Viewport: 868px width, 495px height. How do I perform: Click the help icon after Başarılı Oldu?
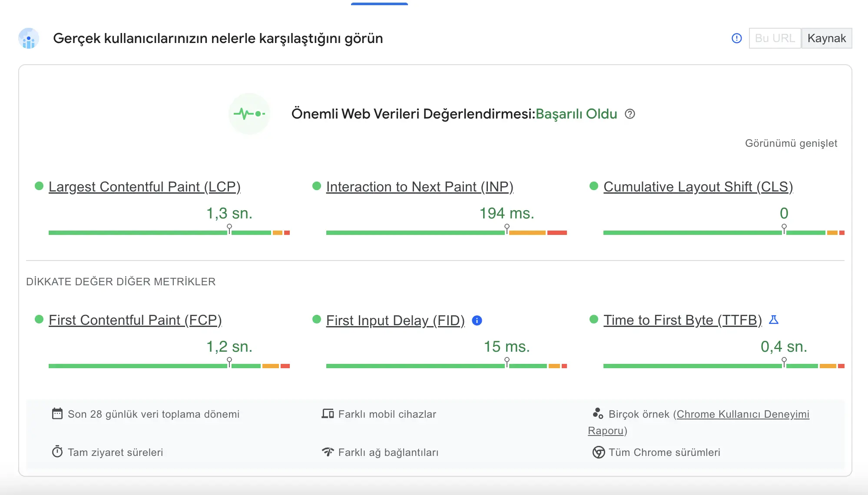629,114
